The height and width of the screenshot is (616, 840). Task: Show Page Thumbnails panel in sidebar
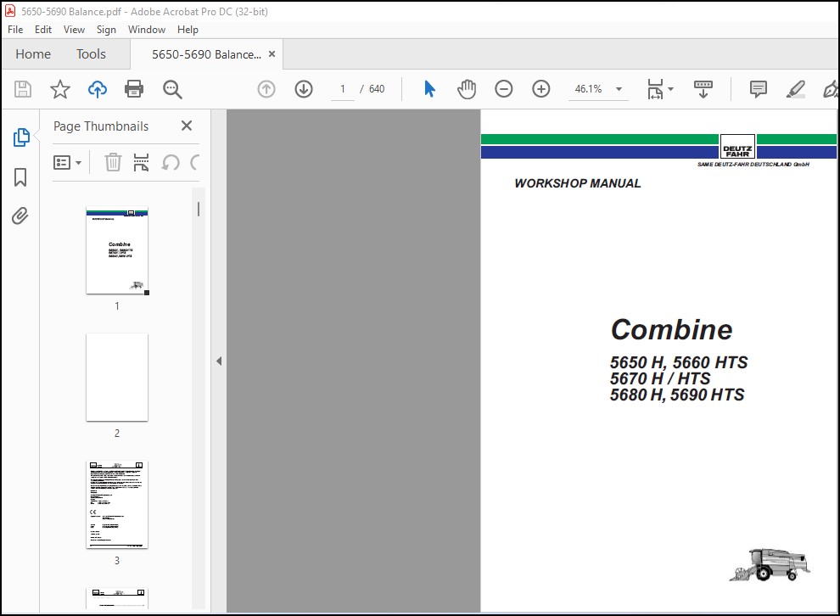(x=21, y=137)
